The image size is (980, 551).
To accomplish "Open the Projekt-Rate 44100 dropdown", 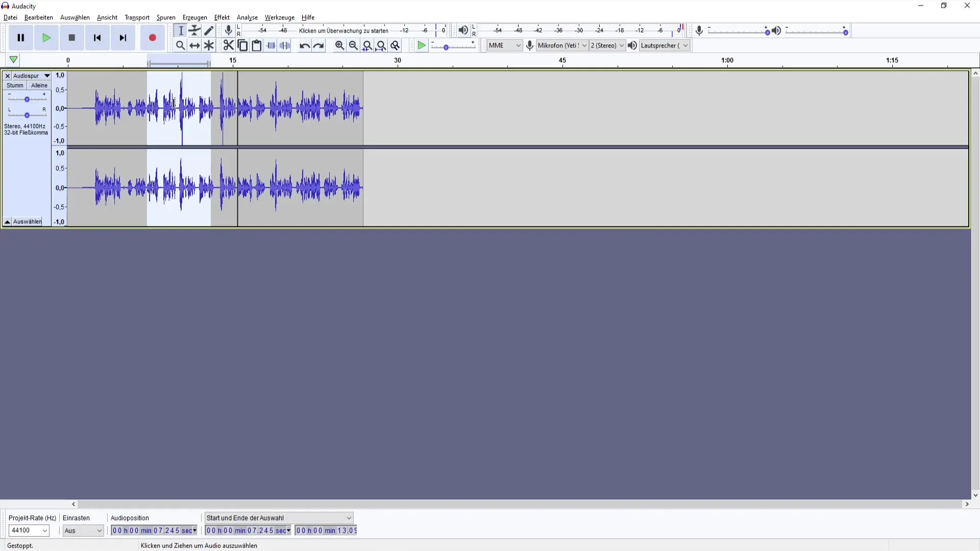I will [x=29, y=531].
